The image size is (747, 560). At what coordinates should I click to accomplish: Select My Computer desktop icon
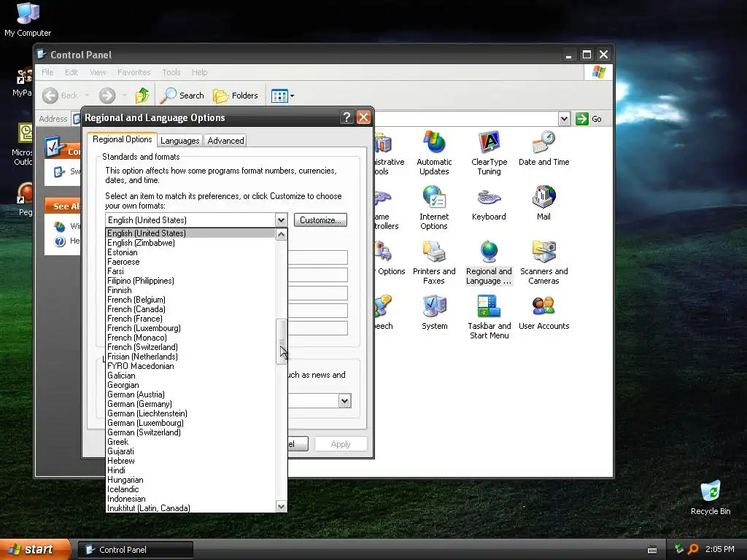tap(28, 20)
